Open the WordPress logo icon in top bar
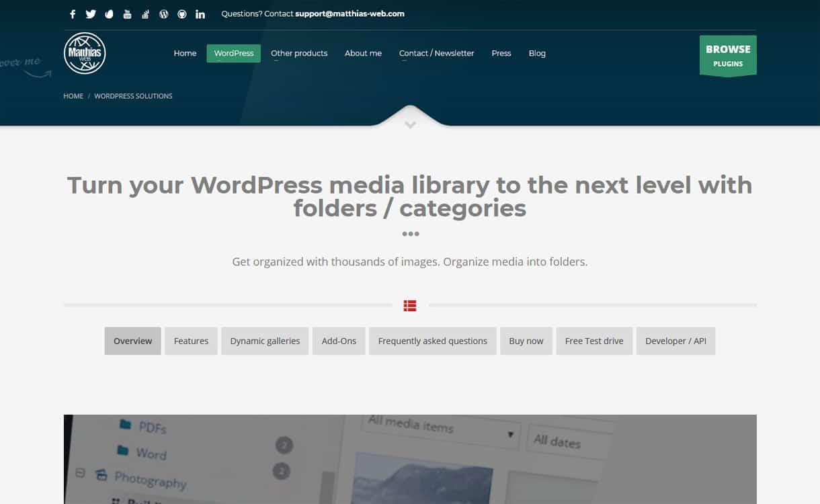 pyautogui.click(x=163, y=14)
